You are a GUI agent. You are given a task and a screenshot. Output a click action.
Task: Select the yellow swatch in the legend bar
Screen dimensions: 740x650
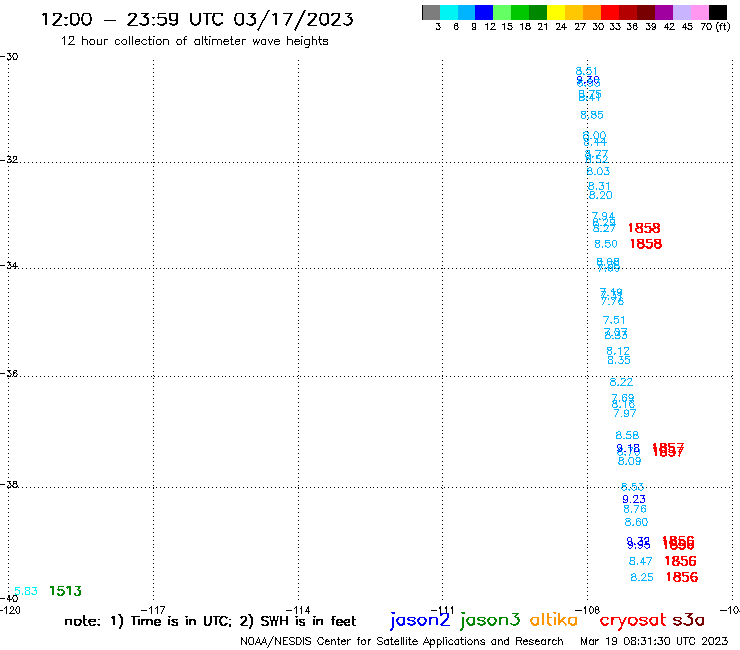point(556,13)
